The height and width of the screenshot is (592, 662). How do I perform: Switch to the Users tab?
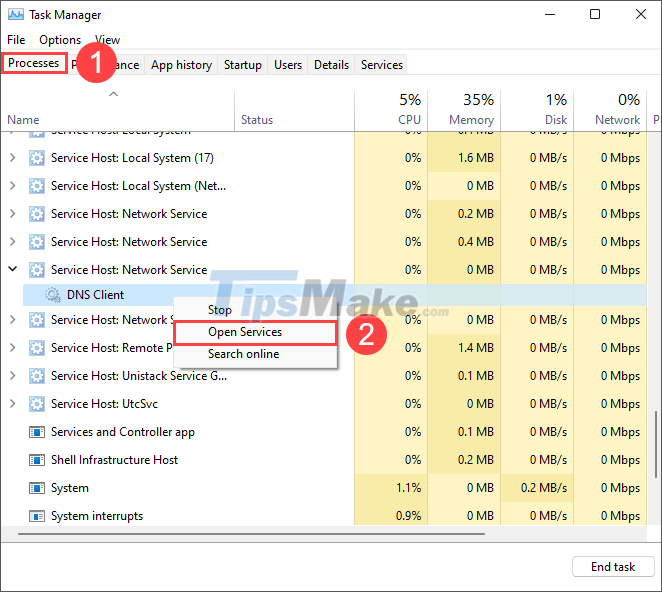pyautogui.click(x=288, y=65)
